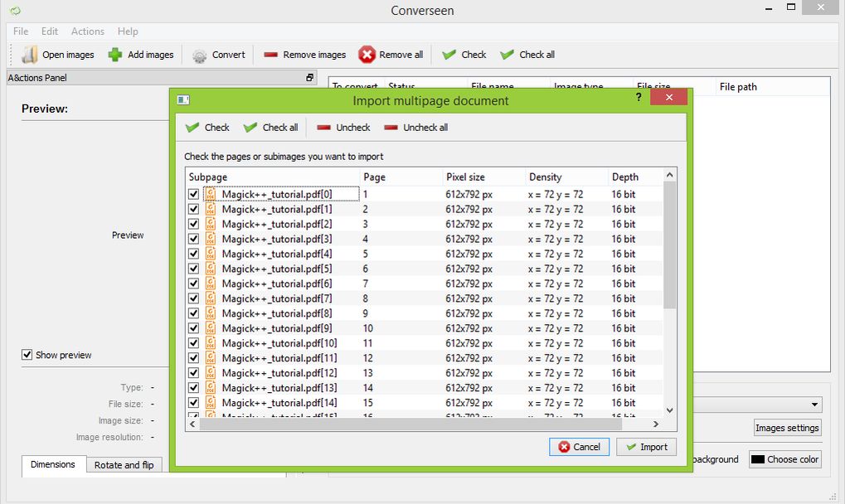Uncheck Magick++_tutorial.pdf[0] checkbox
The height and width of the screenshot is (504, 845).
pos(193,194)
